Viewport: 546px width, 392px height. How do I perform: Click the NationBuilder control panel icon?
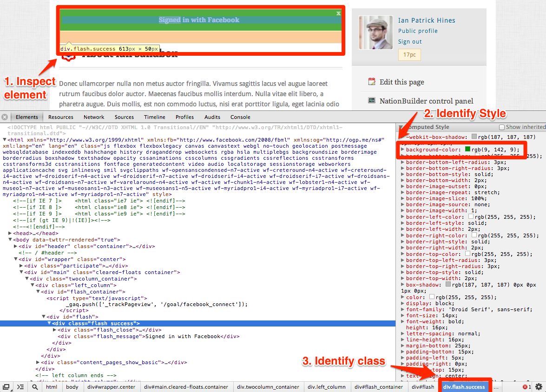[372, 101]
